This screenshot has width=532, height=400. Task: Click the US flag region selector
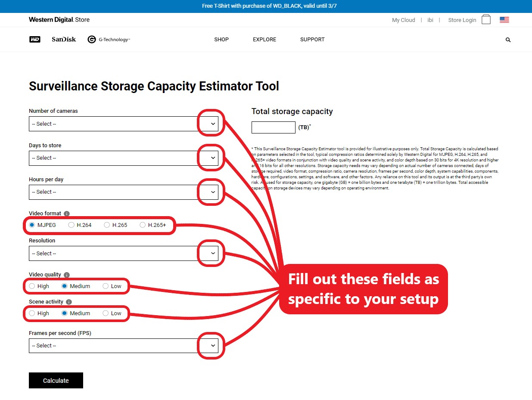504,20
